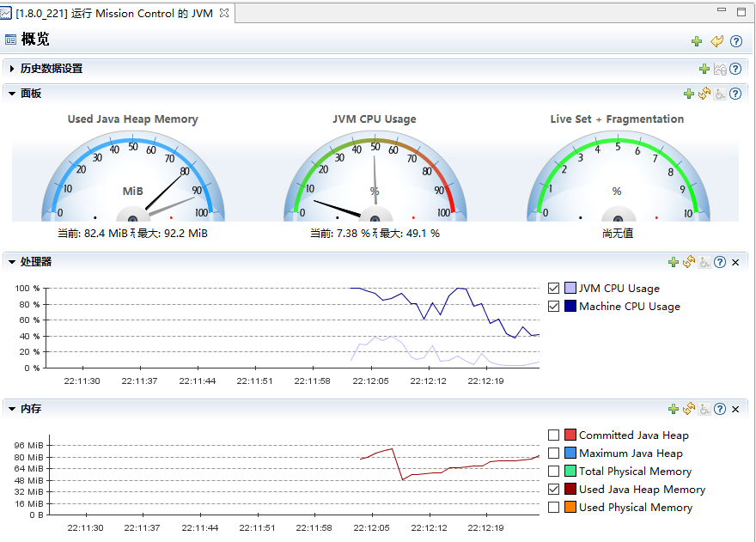Click chart database icon in 历史数据设置 section

point(720,69)
